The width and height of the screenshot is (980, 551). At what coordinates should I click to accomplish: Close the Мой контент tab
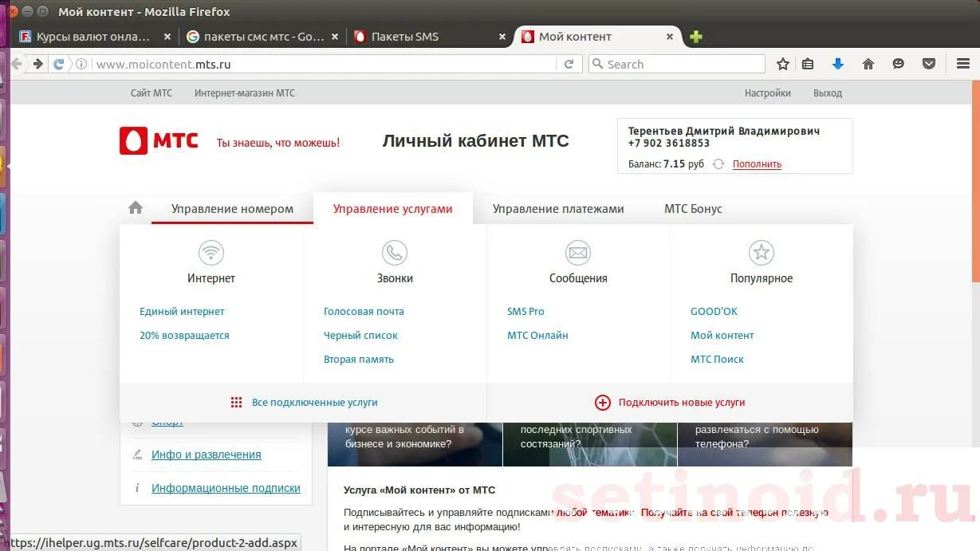tap(670, 37)
